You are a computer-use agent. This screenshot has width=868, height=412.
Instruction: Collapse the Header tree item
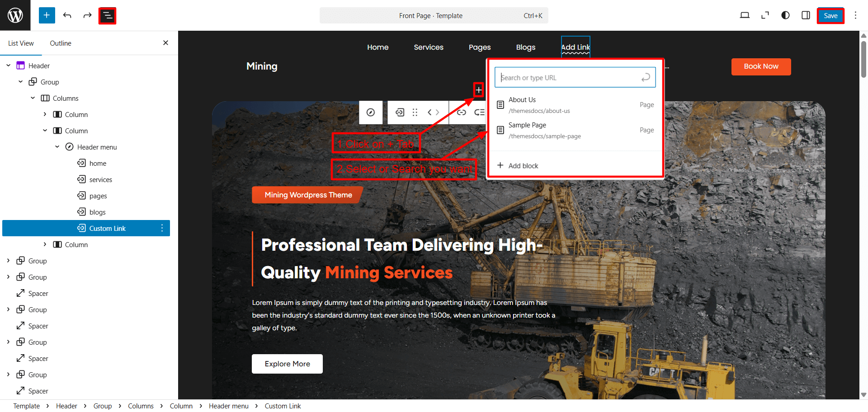coord(9,66)
